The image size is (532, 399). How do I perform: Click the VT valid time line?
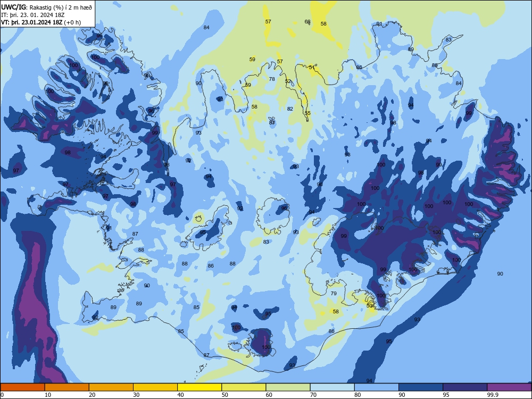[41, 22]
